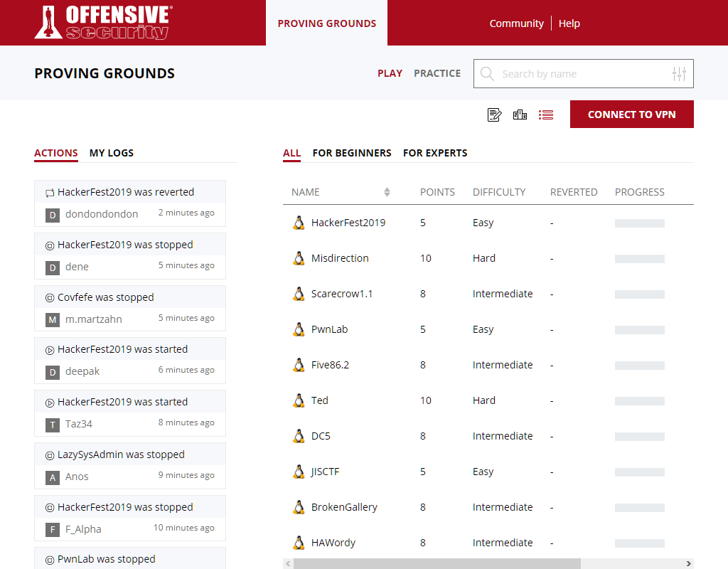Image resolution: width=728 pixels, height=569 pixels.
Task: Click the Linux penguin icon beside Ted
Action: click(x=299, y=400)
